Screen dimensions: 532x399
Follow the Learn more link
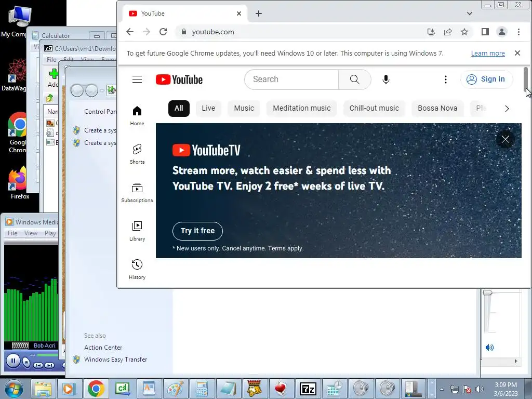pyautogui.click(x=488, y=54)
